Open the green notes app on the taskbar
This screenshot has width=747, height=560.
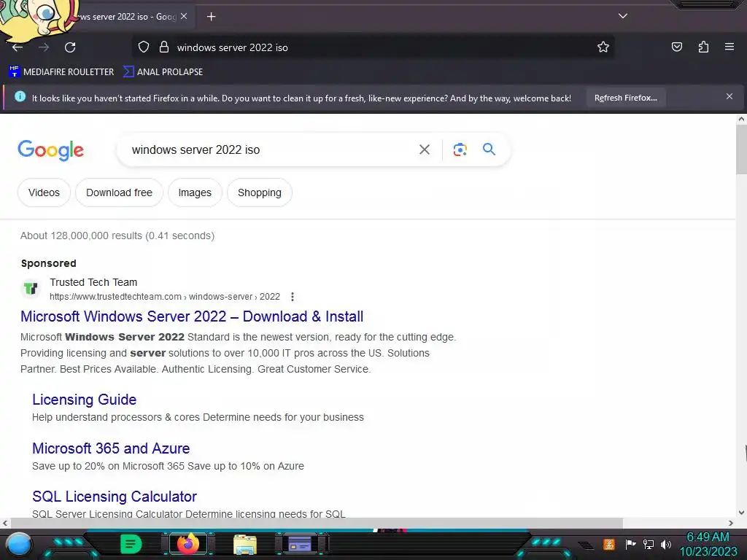pos(131,544)
